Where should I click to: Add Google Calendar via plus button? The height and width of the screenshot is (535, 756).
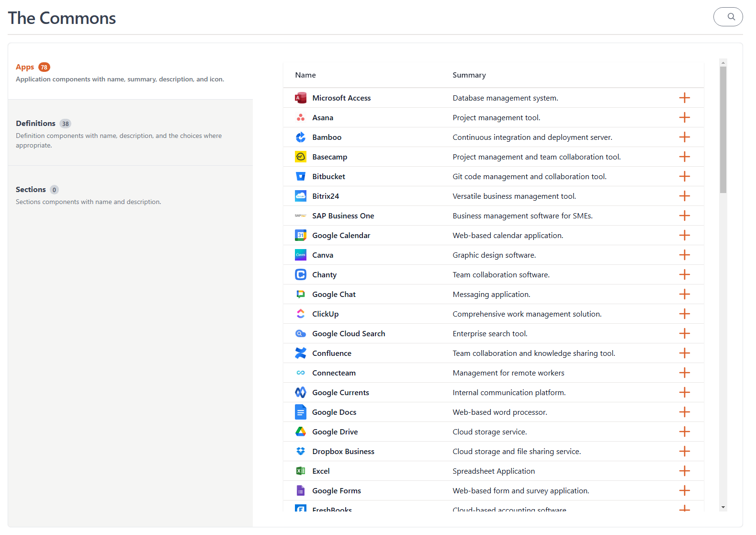(685, 235)
